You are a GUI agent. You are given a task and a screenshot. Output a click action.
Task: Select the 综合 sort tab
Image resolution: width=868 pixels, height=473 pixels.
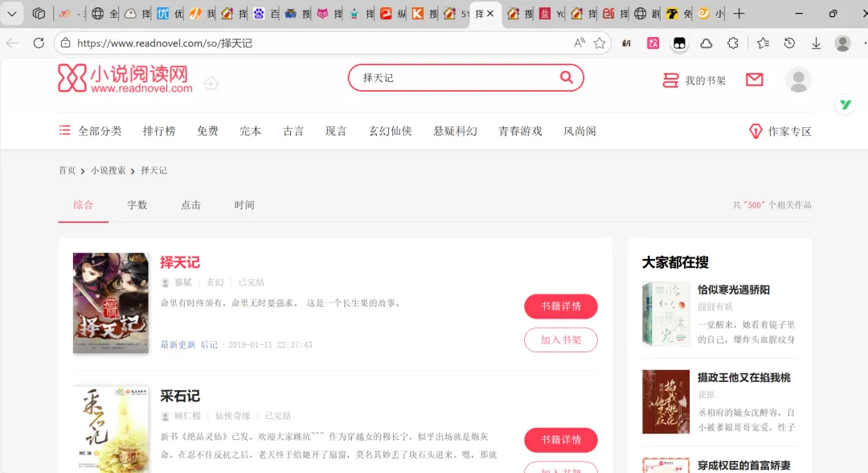(x=83, y=205)
